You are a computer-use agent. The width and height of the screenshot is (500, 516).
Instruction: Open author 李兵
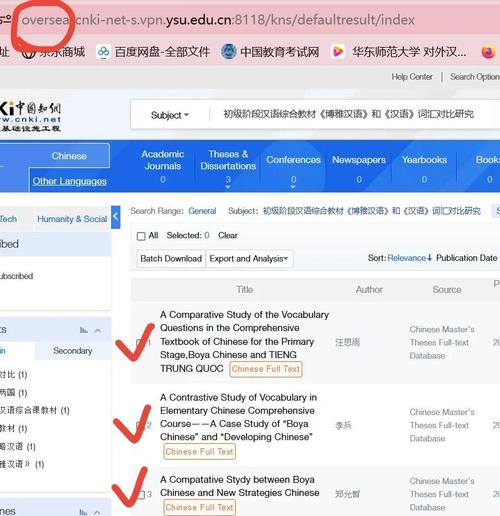pyautogui.click(x=343, y=425)
